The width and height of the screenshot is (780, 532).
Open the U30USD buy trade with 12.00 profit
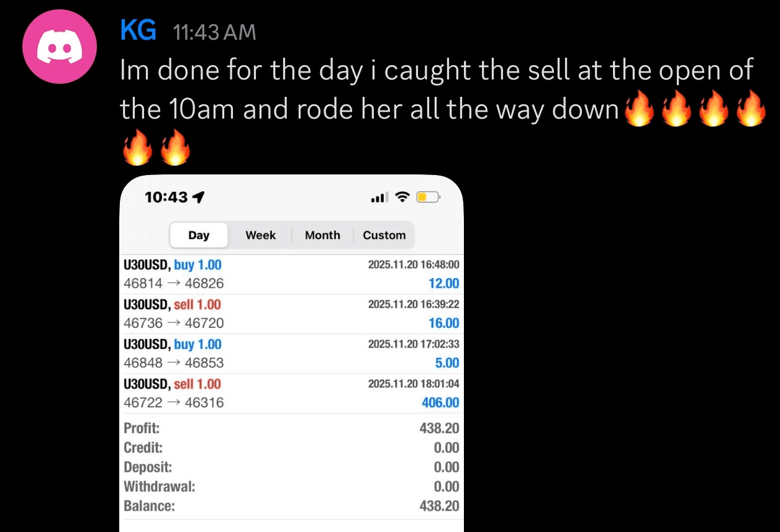tap(291, 274)
